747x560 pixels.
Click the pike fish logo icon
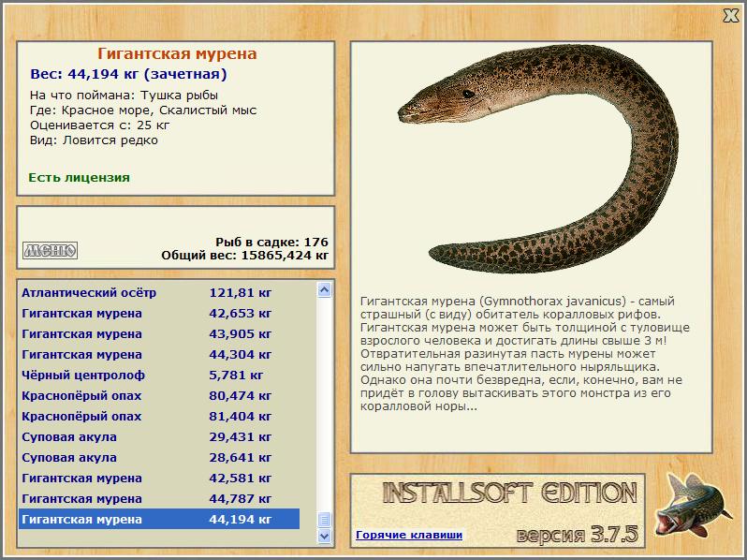click(692, 506)
